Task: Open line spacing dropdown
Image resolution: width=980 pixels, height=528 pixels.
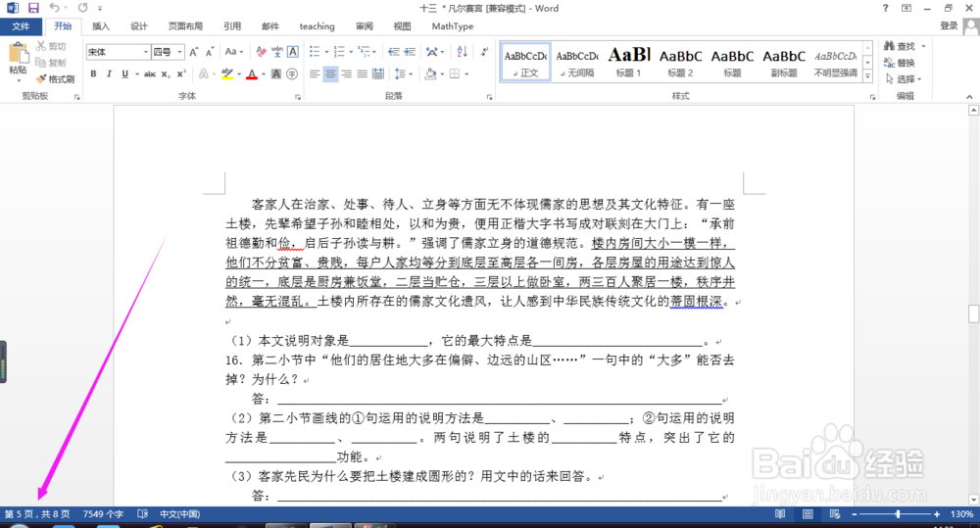Action: (x=404, y=73)
